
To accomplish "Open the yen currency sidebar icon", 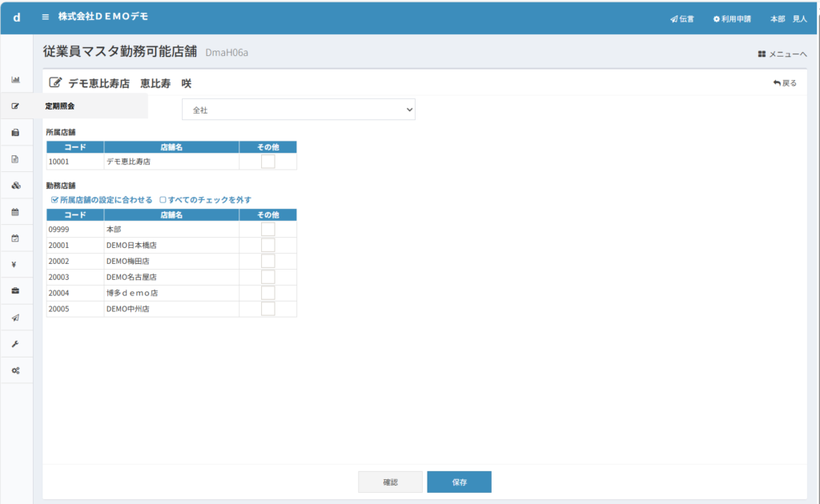I will pyautogui.click(x=15, y=264).
